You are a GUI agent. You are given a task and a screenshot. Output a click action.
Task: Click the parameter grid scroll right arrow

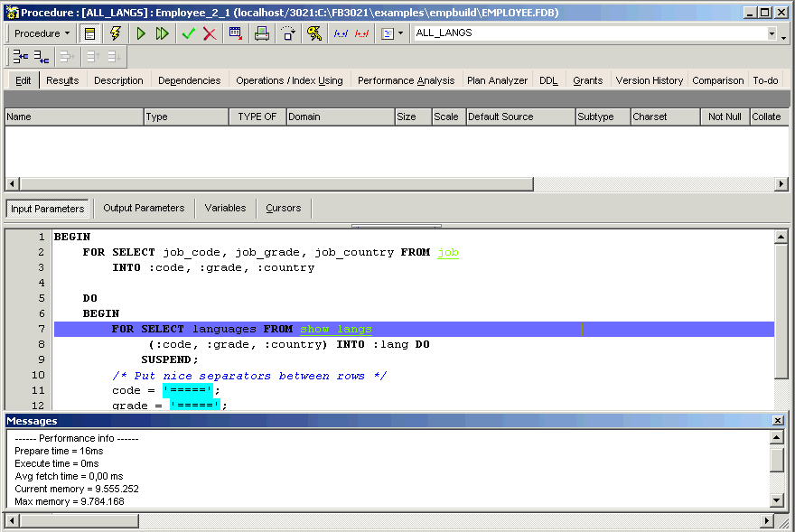point(781,183)
